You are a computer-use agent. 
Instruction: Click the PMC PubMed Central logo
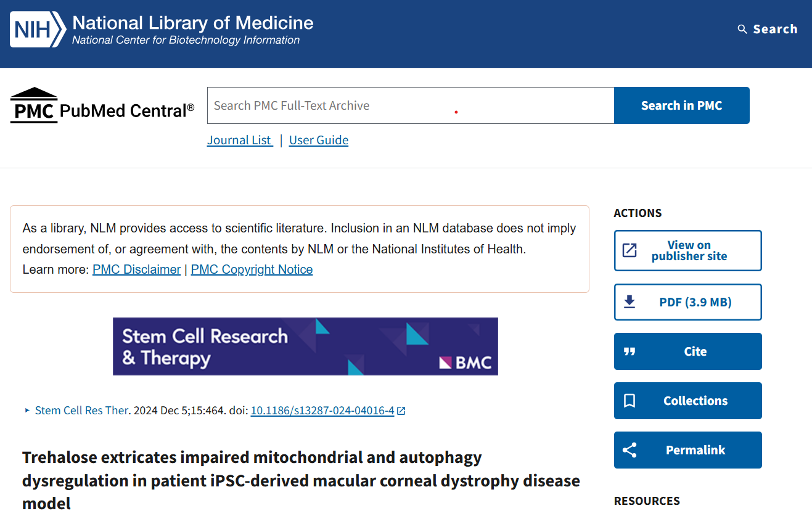(x=101, y=105)
